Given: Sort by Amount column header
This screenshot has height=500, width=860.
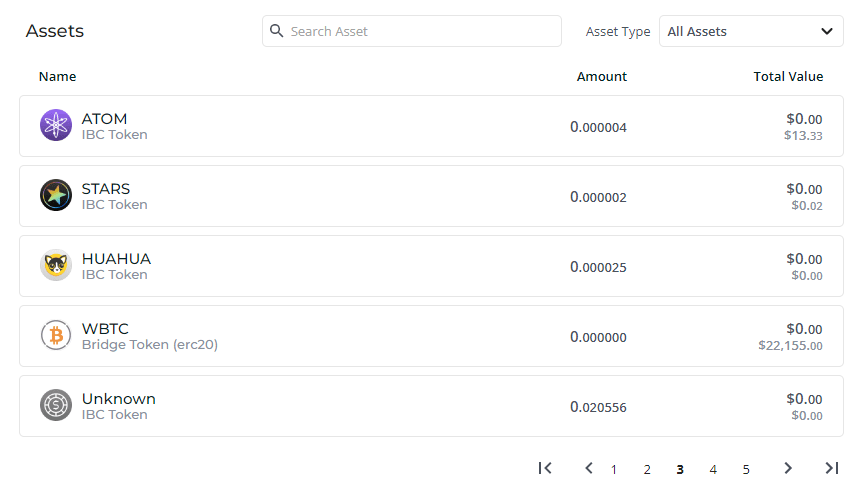Looking at the screenshot, I should tap(602, 77).
